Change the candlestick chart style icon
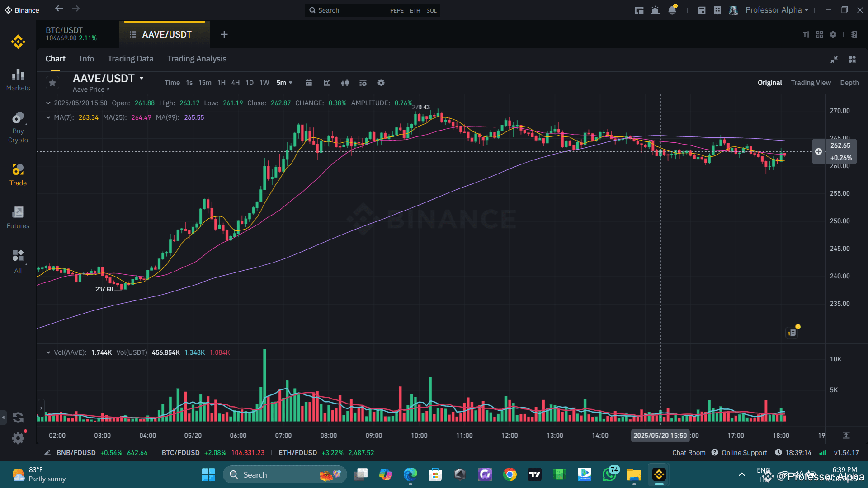Viewport: 868px width, 488px height. [x=345, y=83]
